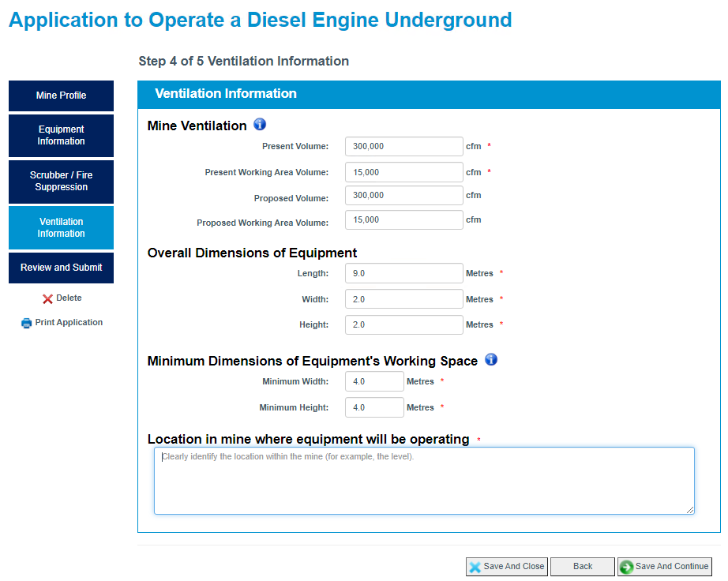Click the mine location description text area
This screenshot has width=728, height=581.
coord(424,480)
